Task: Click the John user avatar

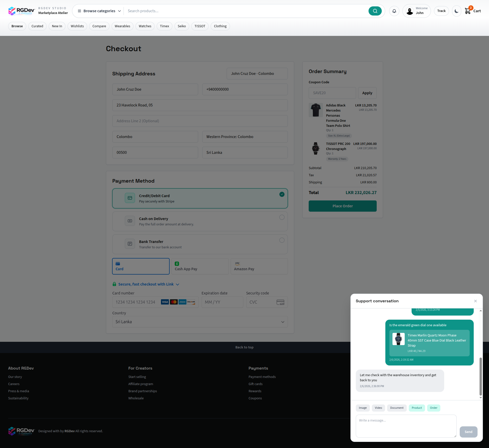Action: pyautogui.click(x=410, y=11)
